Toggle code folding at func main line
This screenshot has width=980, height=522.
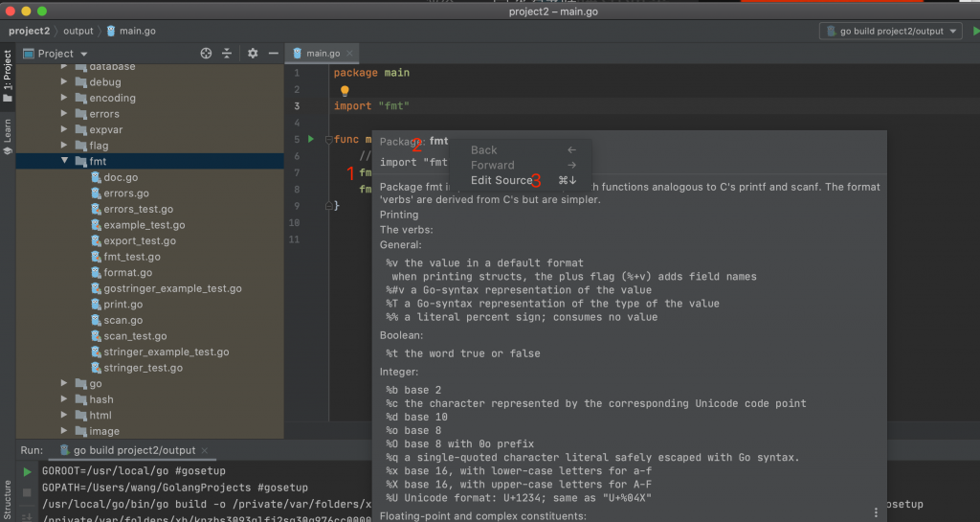click(x=329, y=140)
